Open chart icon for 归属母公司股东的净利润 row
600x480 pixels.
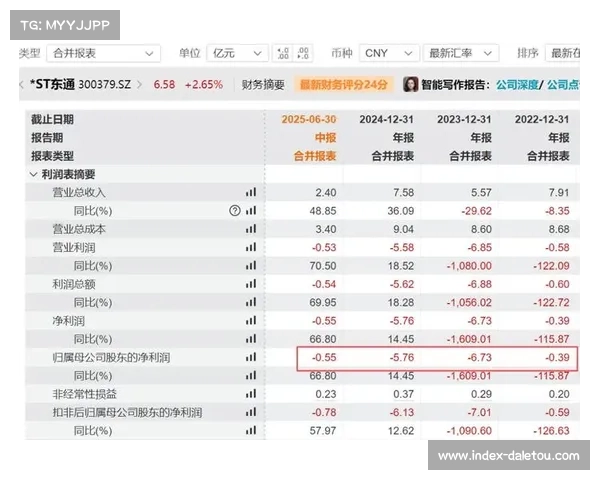click(251, 357)
